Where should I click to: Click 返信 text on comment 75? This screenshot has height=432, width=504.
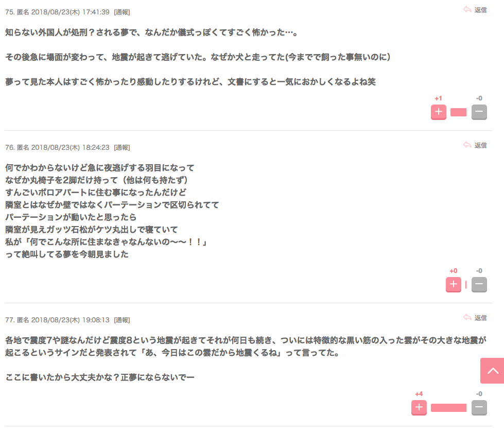click(480, 10)
